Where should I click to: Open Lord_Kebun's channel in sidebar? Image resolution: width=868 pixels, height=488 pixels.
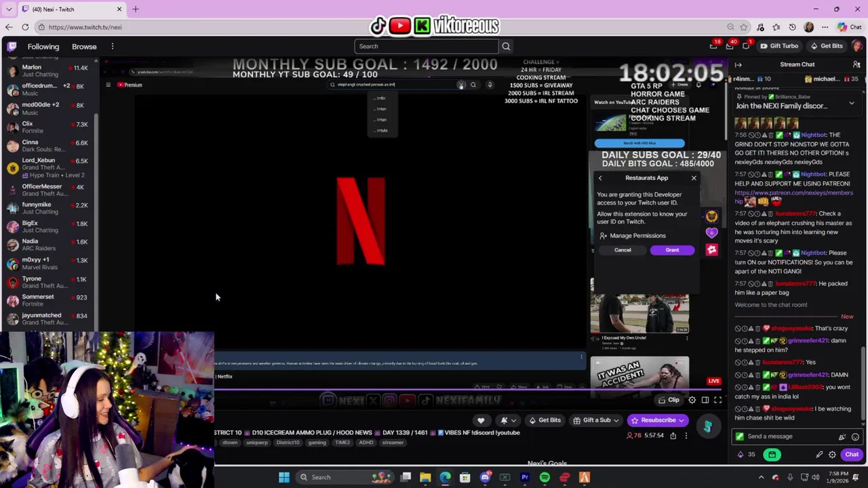[x=47, y=167]
